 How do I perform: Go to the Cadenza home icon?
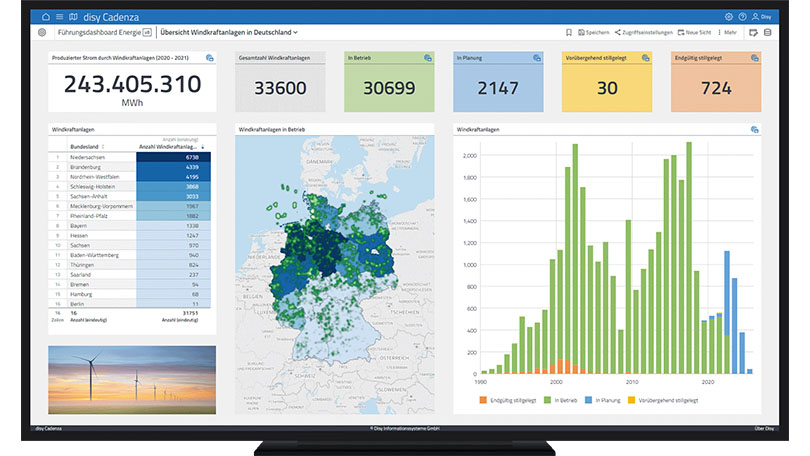(46, 17)
